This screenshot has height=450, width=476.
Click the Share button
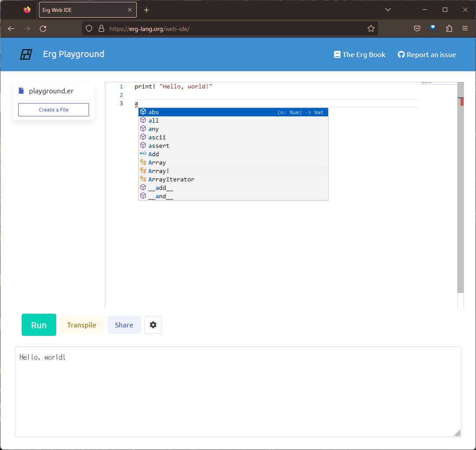coord(124,325)
